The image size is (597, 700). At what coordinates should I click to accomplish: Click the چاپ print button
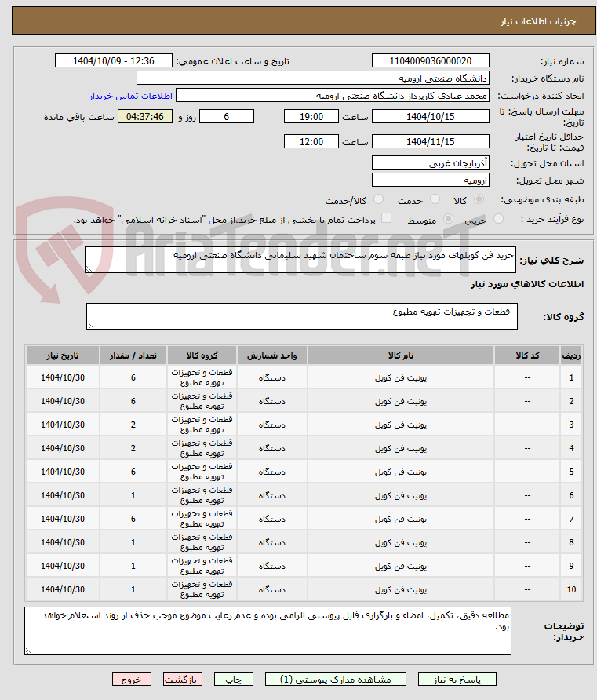pos(233,680)
